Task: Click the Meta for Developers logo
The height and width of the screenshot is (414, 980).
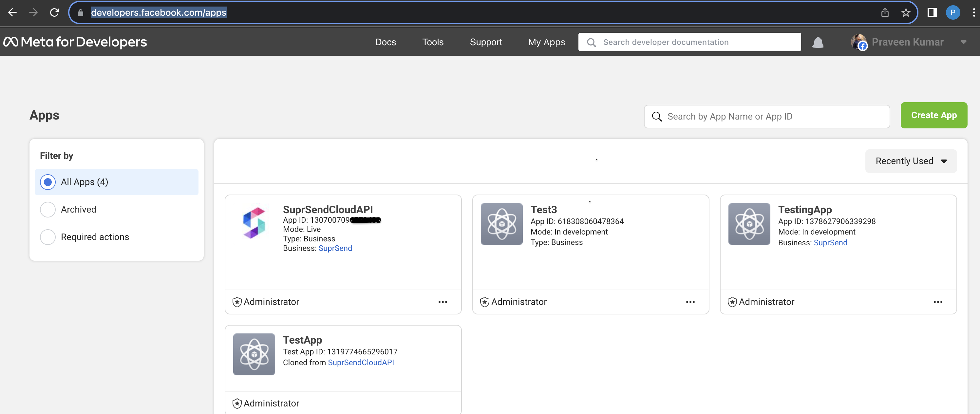Action: coord(75,42)
